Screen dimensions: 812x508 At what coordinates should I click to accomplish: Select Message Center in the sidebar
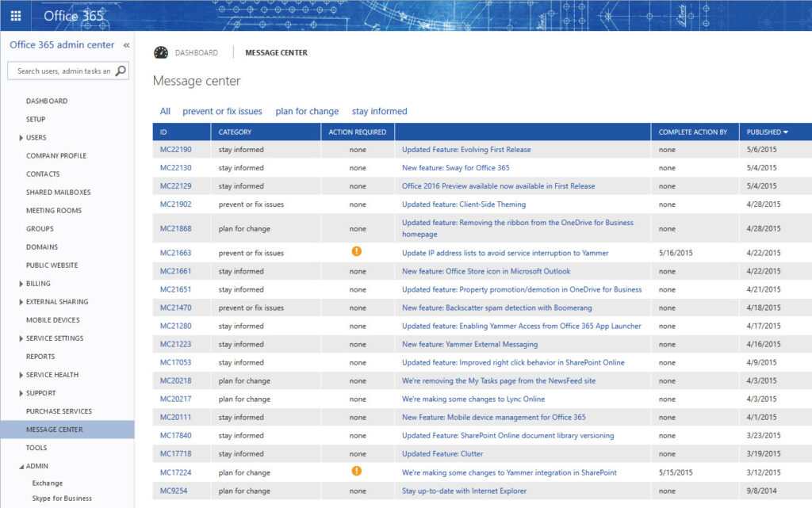[67, 430]
